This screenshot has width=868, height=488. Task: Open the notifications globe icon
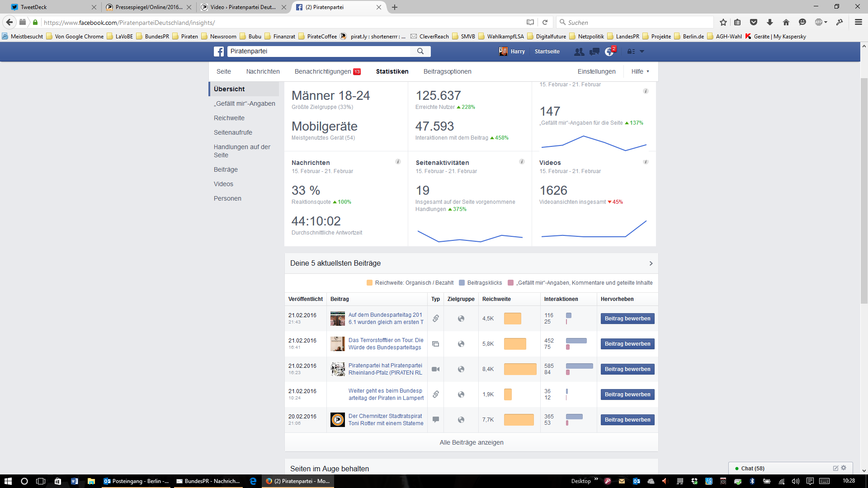tap(609, 52)
